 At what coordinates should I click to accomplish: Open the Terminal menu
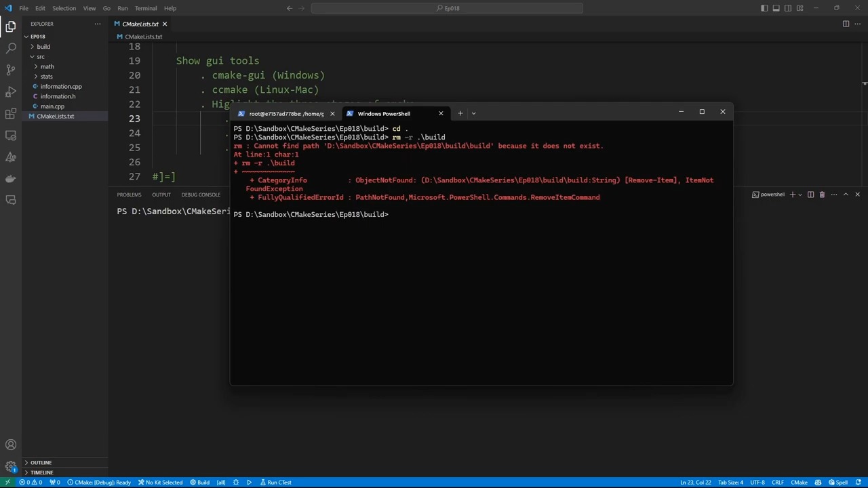(x=146, y=8)
